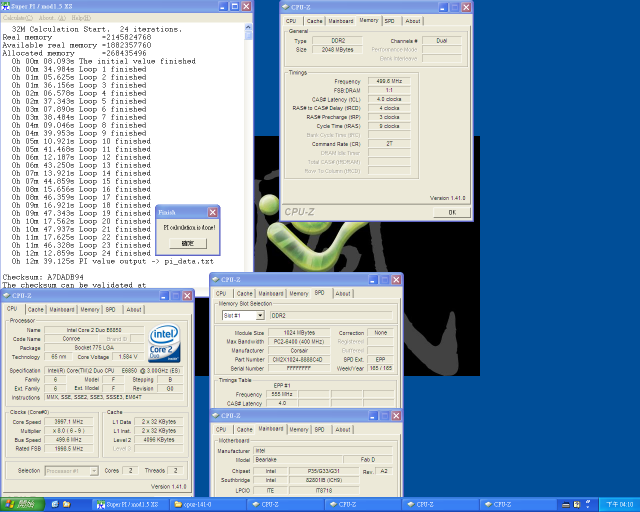Click the Manufacturer field showing Corsair
640x512 pixels.
(299, 351)
